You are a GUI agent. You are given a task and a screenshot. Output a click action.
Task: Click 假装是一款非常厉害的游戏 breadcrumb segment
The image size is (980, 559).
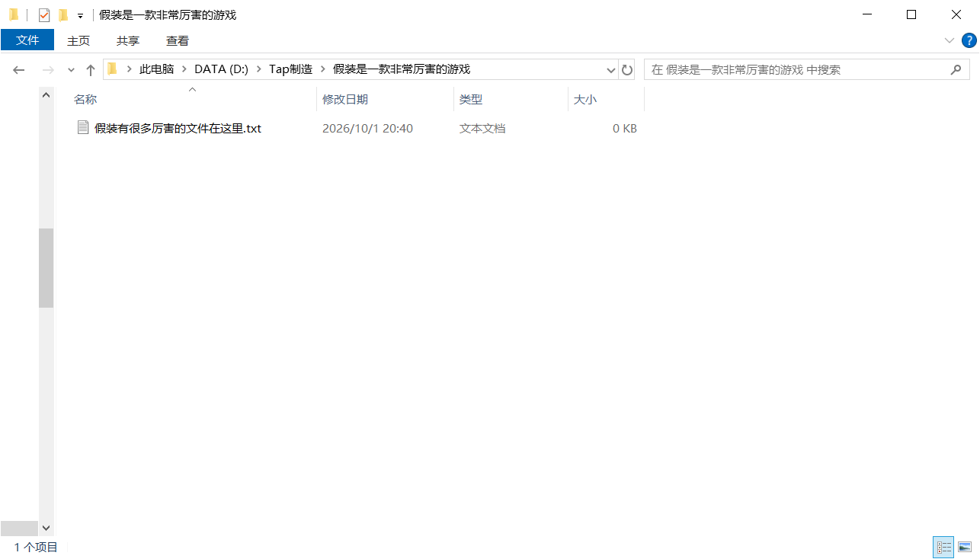pyautogui.click(x=402, y=69)
